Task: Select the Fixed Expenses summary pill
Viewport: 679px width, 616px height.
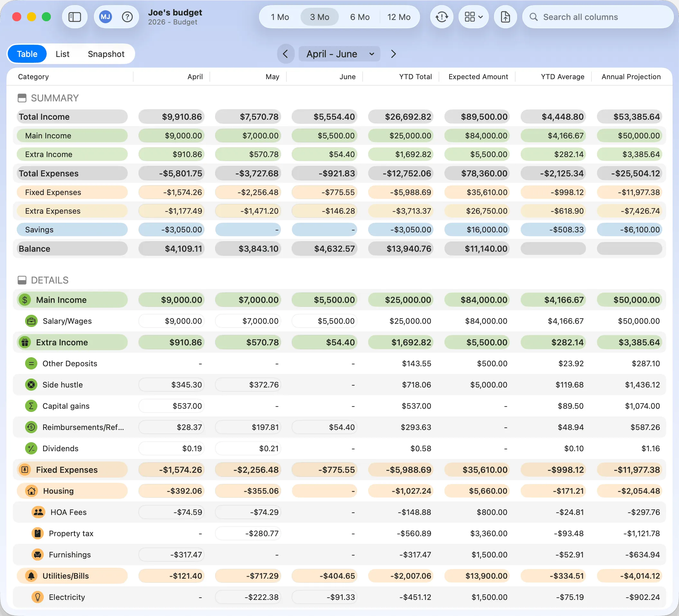Action: click(72, 192)
